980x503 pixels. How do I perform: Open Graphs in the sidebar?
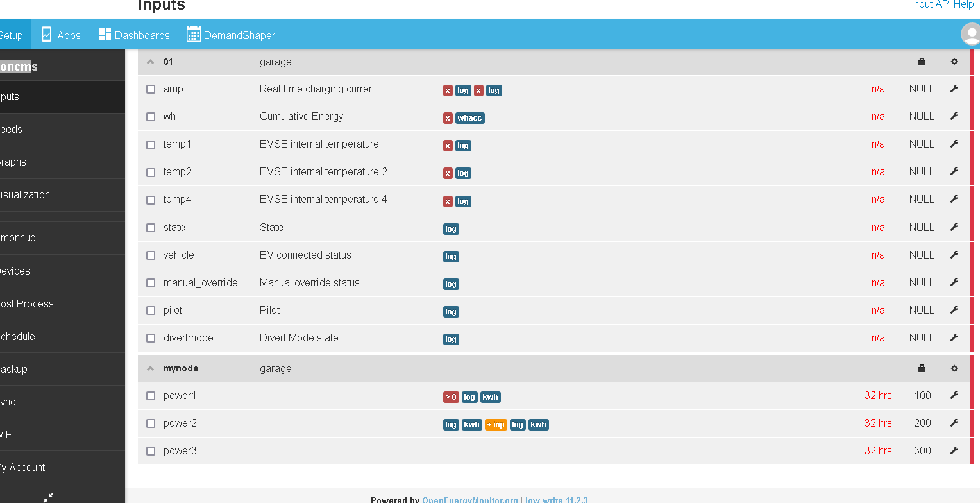pyautogui.click(x=62, y=162)
